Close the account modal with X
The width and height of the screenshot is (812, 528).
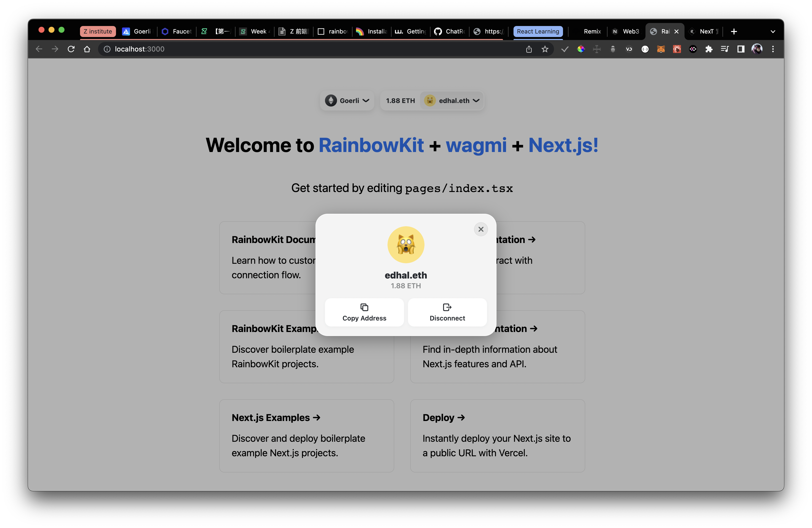(x=481, y=229)
